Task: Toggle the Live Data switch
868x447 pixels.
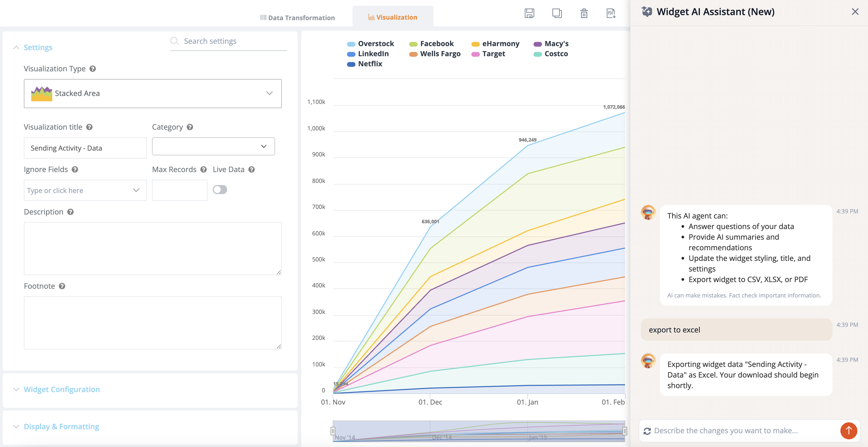Action: (220, 190)
